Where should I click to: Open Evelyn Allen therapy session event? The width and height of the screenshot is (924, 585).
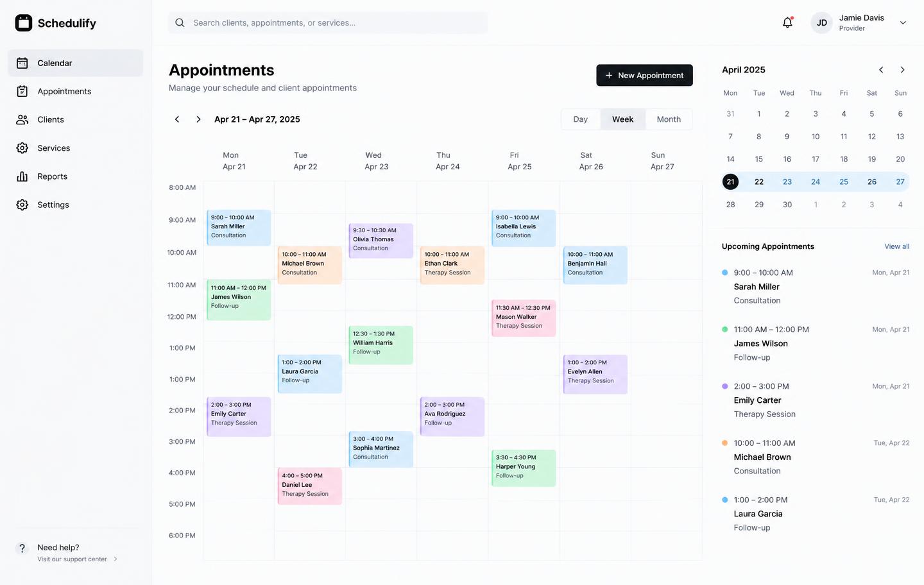[595, 374]
